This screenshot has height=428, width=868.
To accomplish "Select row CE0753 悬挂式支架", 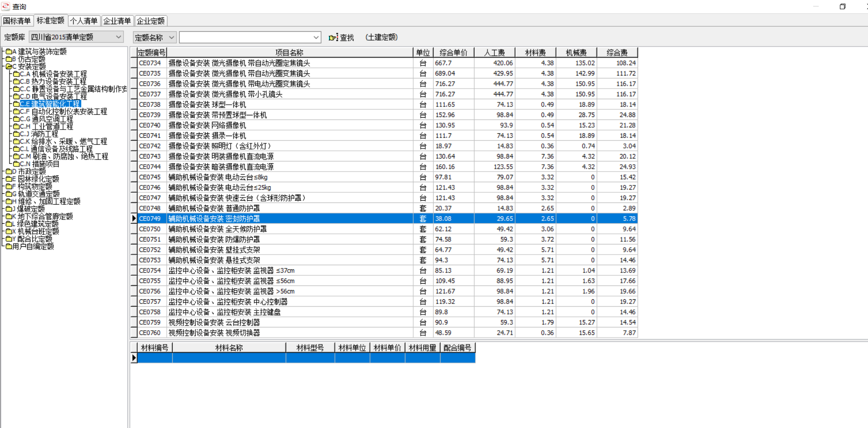I will tap(387, 260).
